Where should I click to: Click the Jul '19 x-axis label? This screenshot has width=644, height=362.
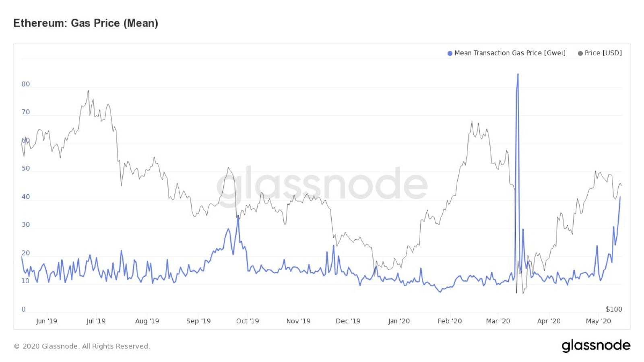(x=96, y=321)
